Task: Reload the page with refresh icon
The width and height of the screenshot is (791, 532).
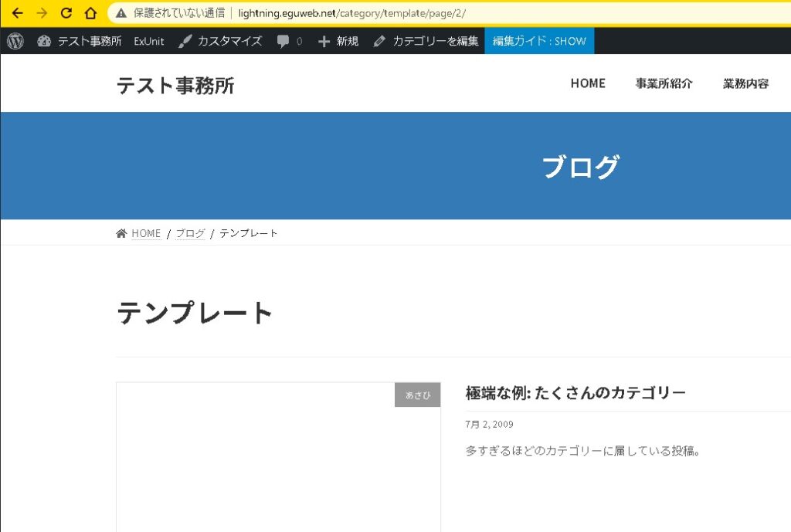Action: [66, 13]
